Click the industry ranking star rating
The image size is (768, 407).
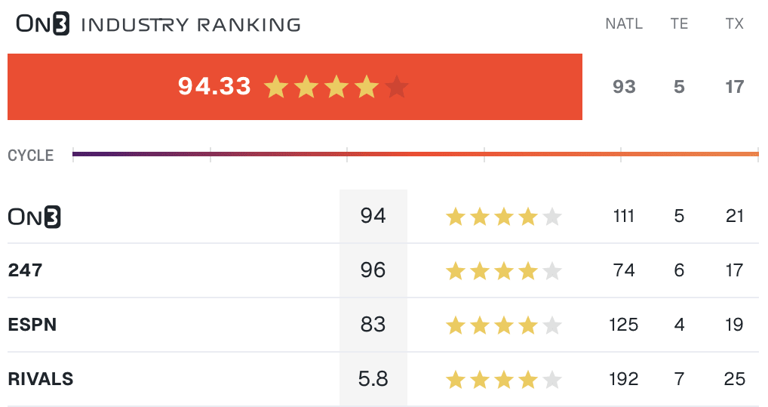click(x=336, y=87)
